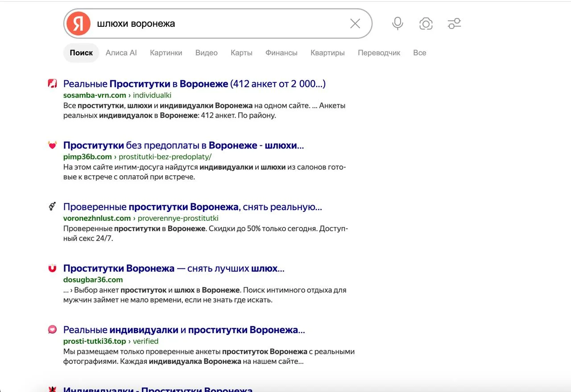
Task: Click the favicon next to the sosamba-vrn.com result
Action: pyautogui.click(x=52, y=83)
